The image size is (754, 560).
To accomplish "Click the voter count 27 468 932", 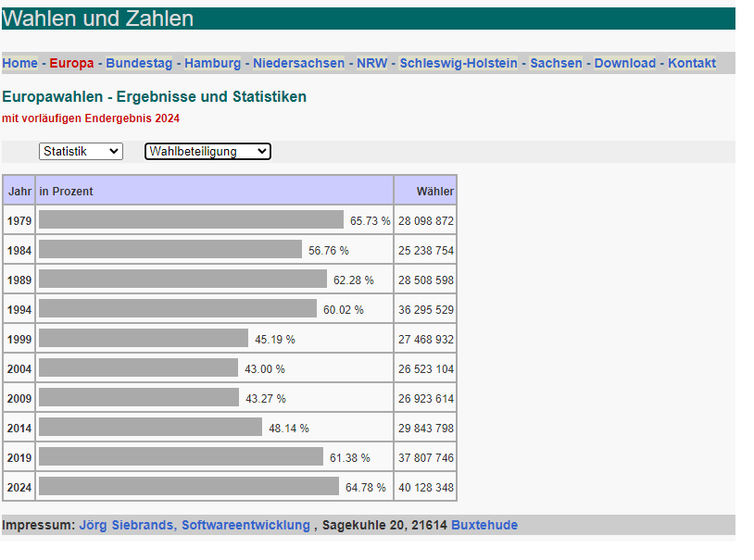I will coord(426,340).
